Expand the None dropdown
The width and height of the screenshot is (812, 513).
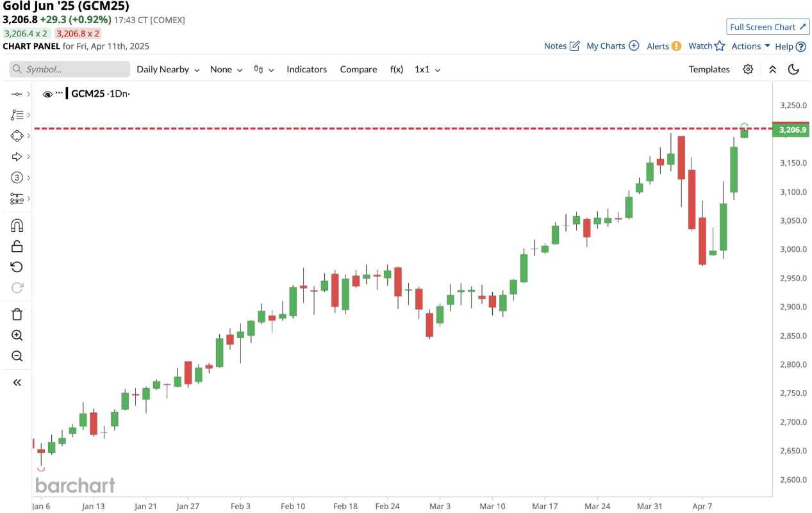point(226,69)
